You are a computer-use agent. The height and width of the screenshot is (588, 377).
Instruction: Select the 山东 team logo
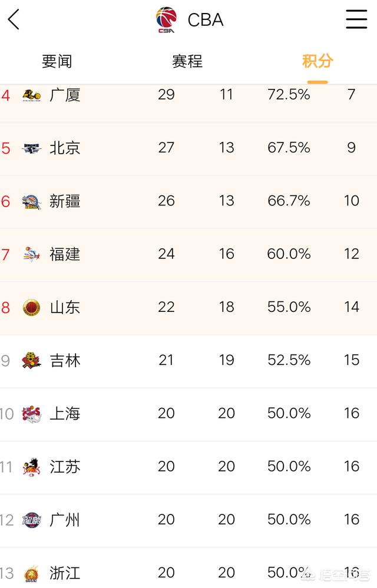click(31, 308)
